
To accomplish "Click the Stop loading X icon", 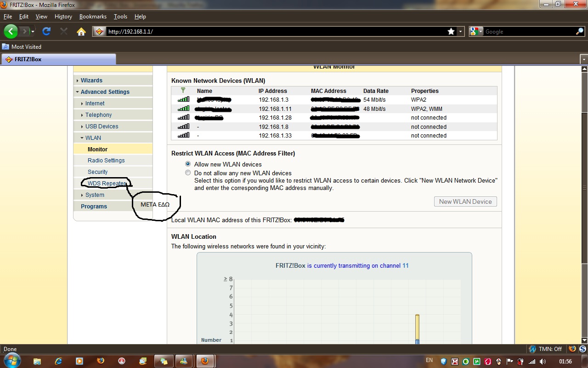I will [x=63, y=31].
